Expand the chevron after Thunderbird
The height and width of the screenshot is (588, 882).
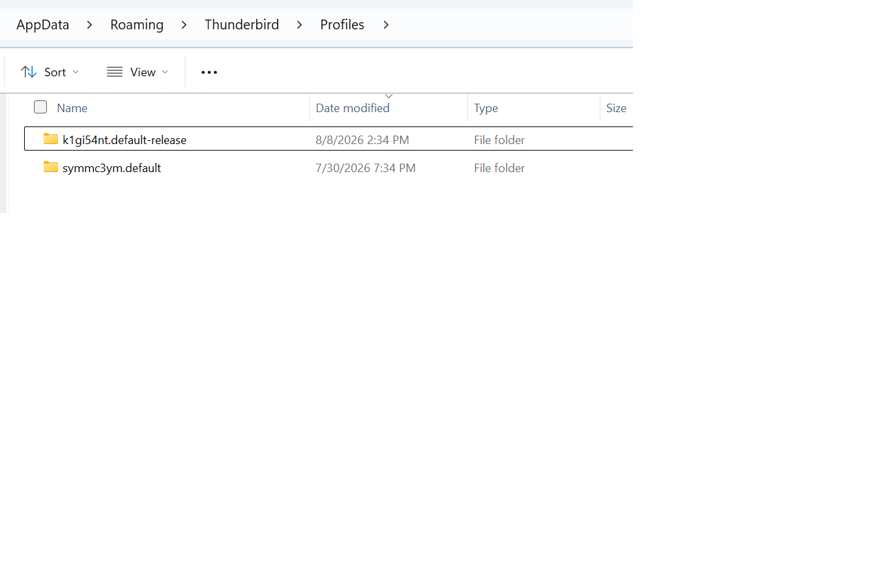tap(299, 25)
